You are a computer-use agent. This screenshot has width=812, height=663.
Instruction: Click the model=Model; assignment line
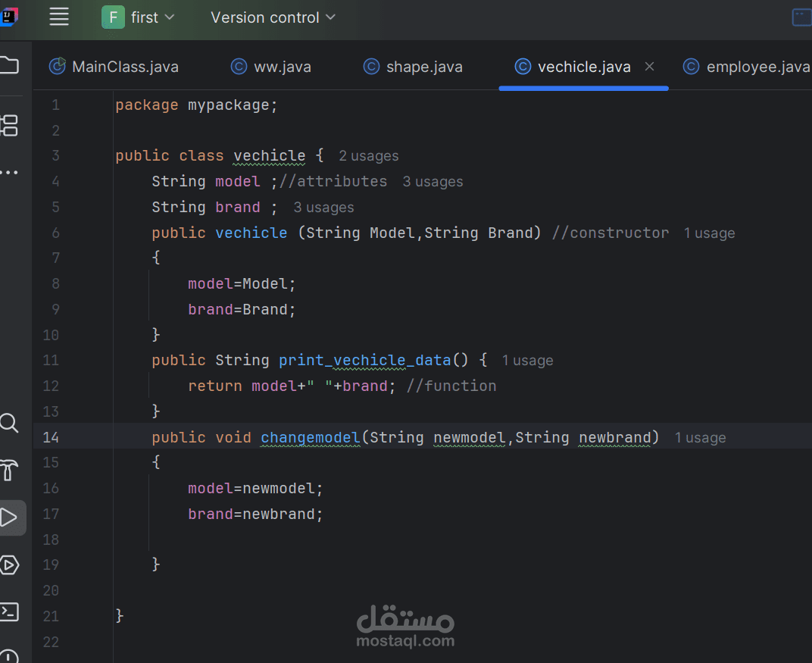point(242,284)
